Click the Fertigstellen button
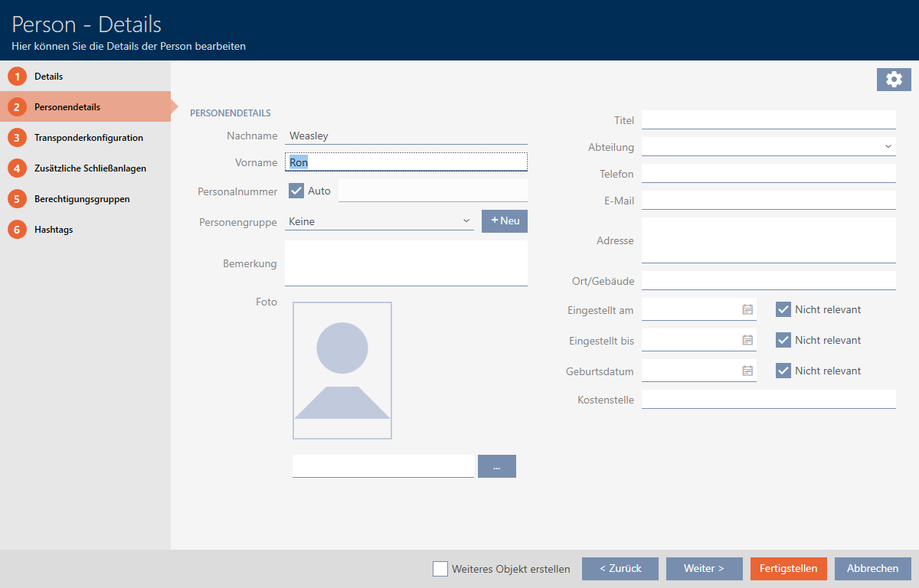Image resolution: width=919 pixels, height=588 pixels. coord(788,569)
